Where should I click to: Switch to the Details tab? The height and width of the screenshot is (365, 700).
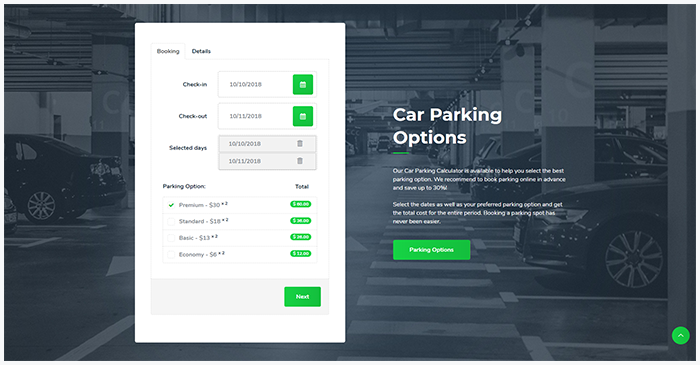(201, 51)
